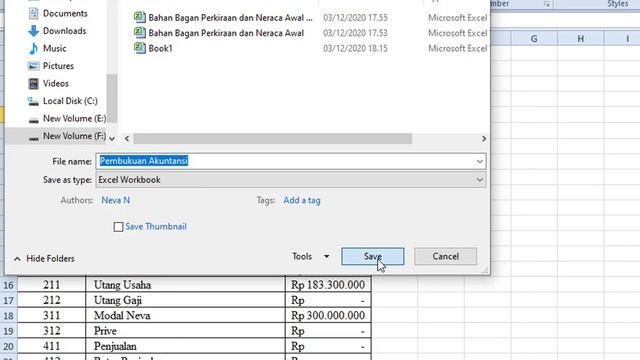Click the Documents folder icon
The height and width of the screenshot is (360, 640).
(x=33, y=13)
